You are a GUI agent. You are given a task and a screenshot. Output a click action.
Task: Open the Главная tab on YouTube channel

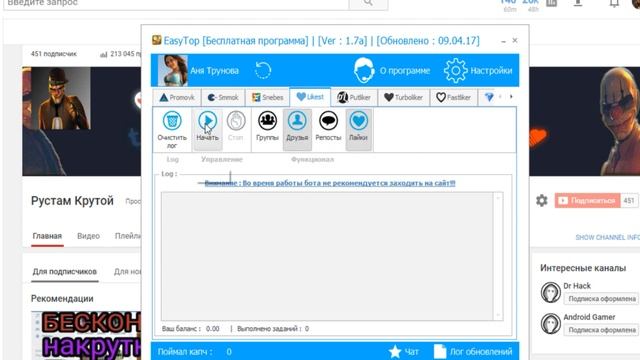pos(47,236)
